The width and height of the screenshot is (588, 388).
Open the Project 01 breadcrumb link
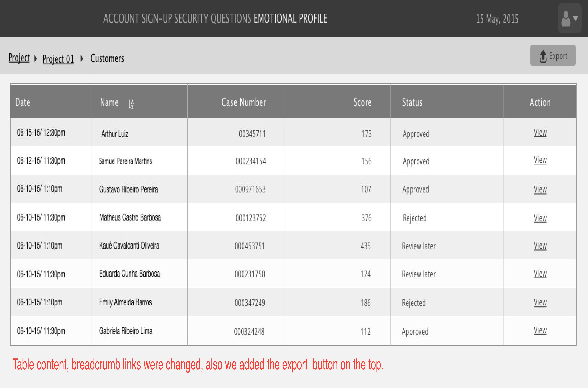[x=58, y=59]
